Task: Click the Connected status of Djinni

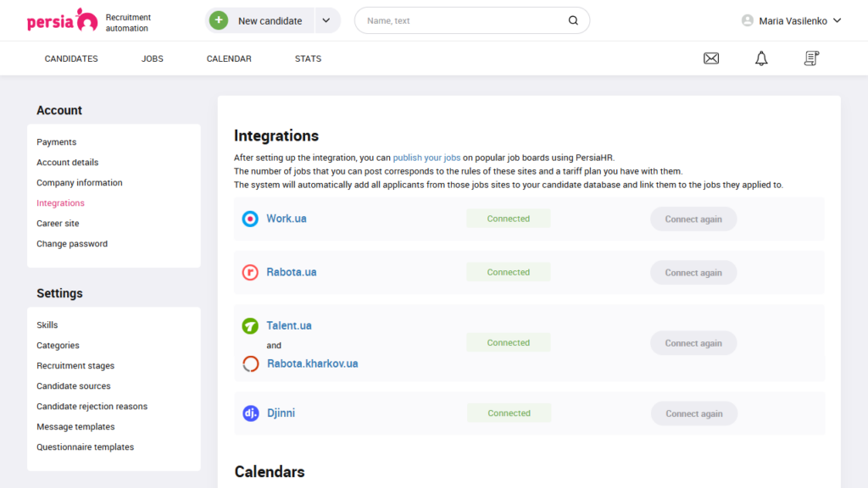Action: click(x=509, y=413)
